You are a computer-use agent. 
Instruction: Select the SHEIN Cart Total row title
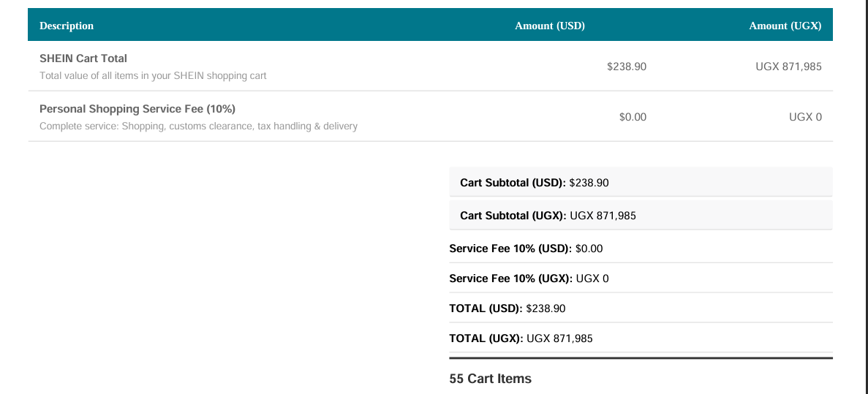[83, 58]
